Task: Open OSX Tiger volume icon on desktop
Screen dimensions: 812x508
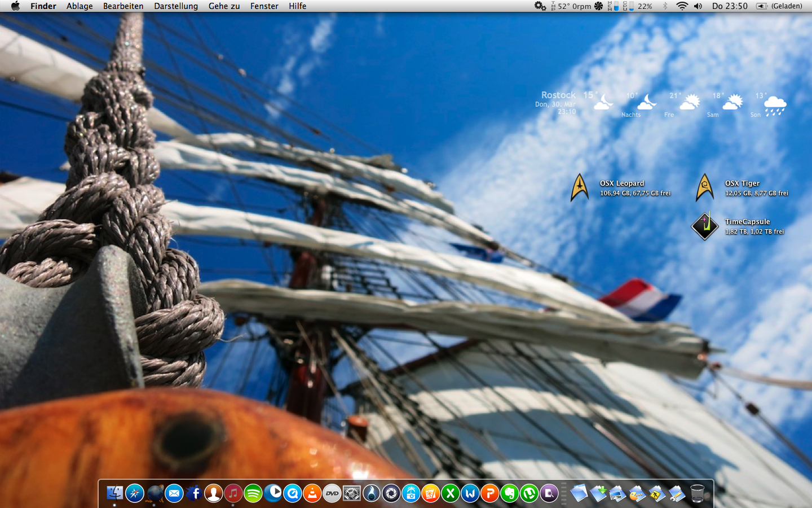Action: [x=705, y=188]
